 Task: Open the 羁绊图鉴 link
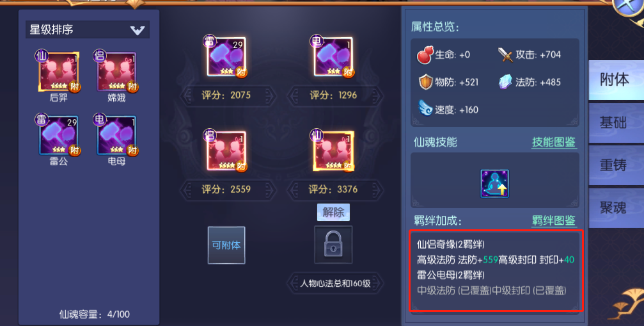(554, 221)
